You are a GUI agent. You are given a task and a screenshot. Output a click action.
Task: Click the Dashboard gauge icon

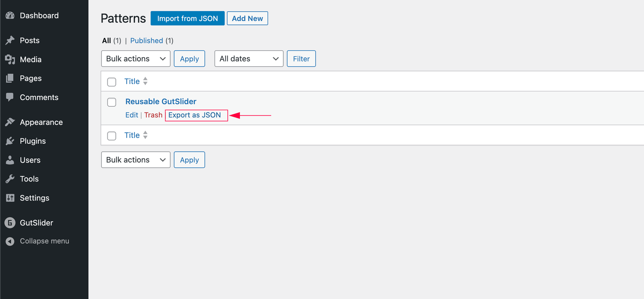coord(10,16)
